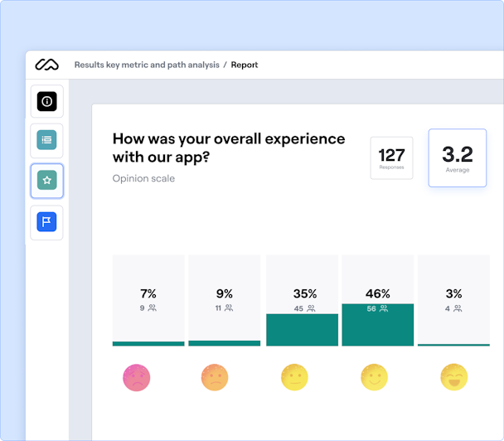Image resolution: width=504 pixels, height=441 pixels.
Task: Click the 7% rating bar column
Action: 148,300
